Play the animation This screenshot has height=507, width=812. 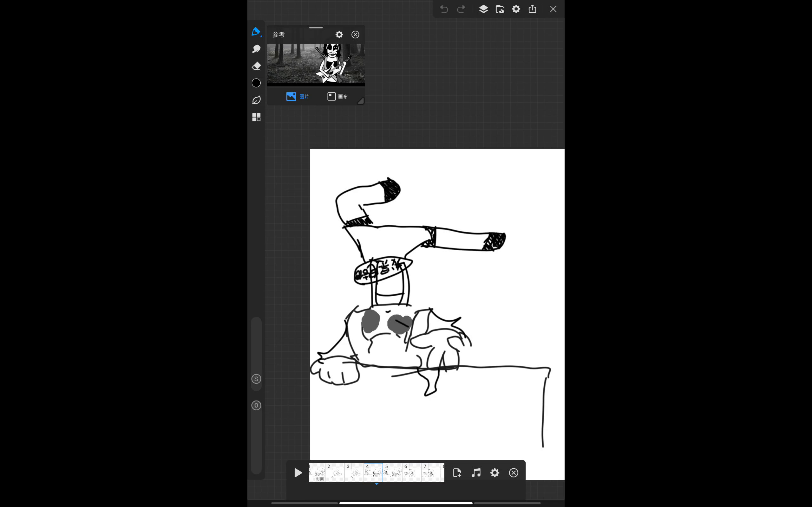coord(298,473)
